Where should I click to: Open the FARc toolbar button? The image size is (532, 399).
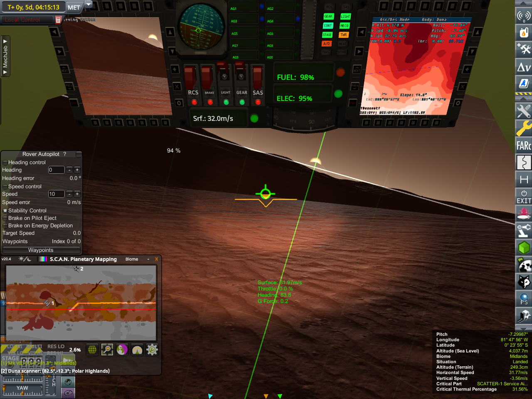click(x=523, y=145)
